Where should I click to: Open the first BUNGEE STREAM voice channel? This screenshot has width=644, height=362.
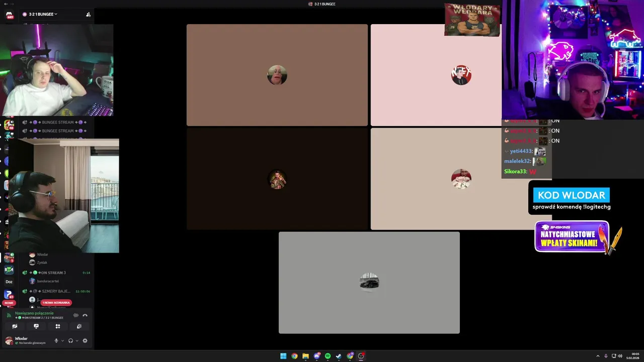coord(54,122)
